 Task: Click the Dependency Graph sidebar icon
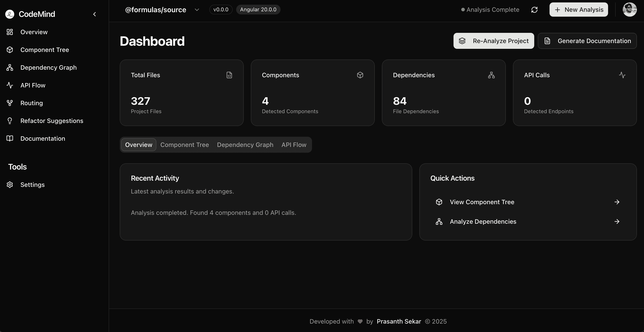pyautogui.click(x=10, y=67)
